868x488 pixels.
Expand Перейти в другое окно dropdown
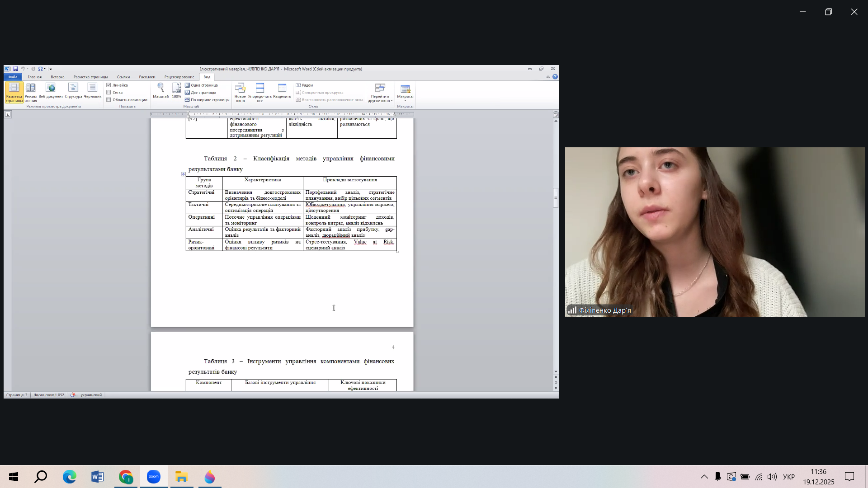tap(380, 93)
